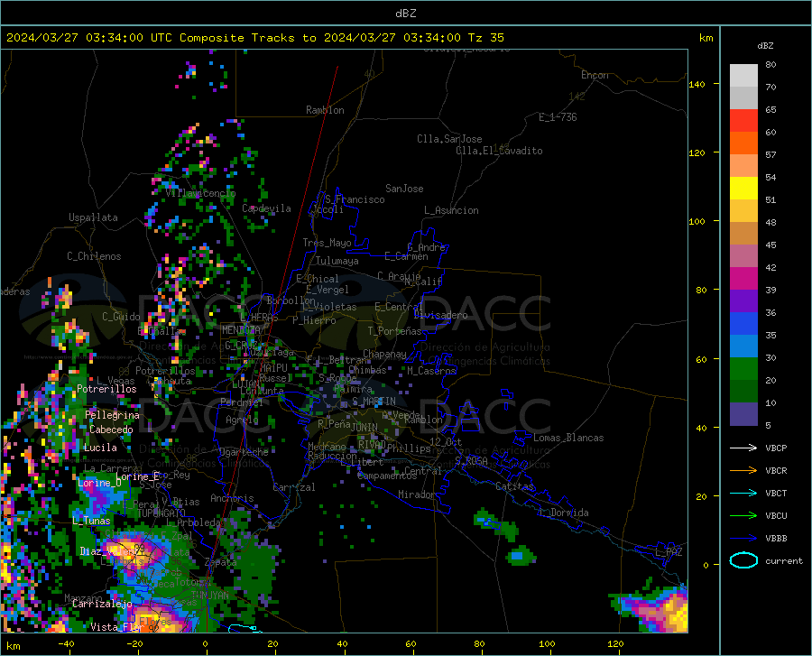The height and width of the screenshot is (656, 812).
Task: Click the cyan VBCT arrow legend icon
Action: (x=743, y=493)
